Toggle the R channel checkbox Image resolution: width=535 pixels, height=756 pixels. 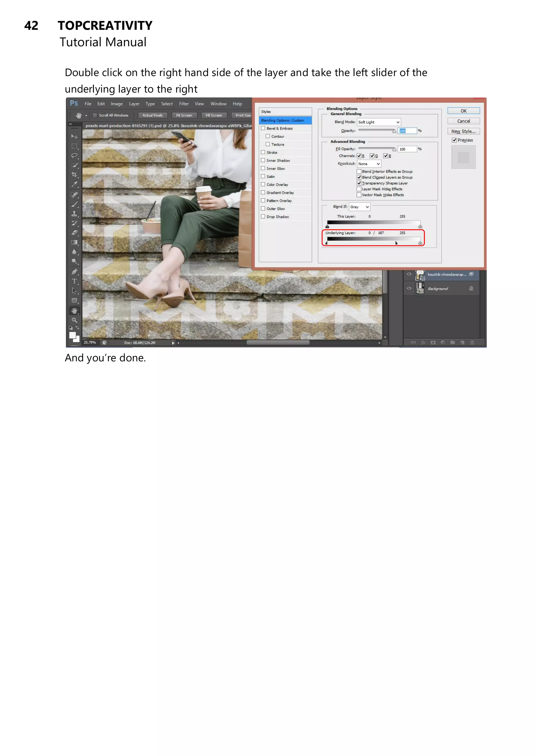click(x=359, y=156)
